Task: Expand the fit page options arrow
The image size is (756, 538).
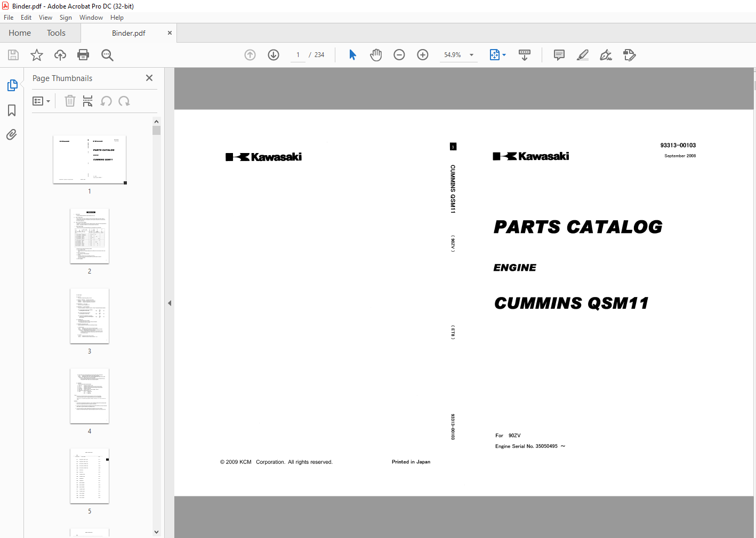Action: click(504, 55)
